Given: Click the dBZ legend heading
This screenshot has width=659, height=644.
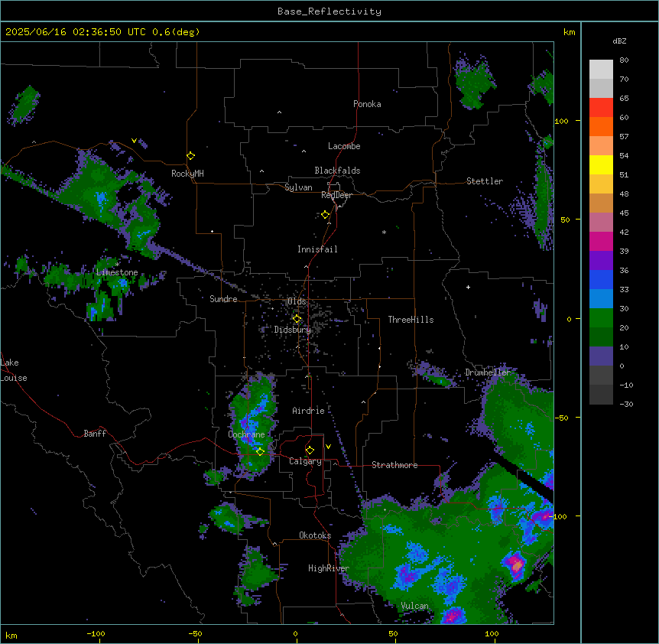Looking at the screenshot, I should click(x=619, y=41).
